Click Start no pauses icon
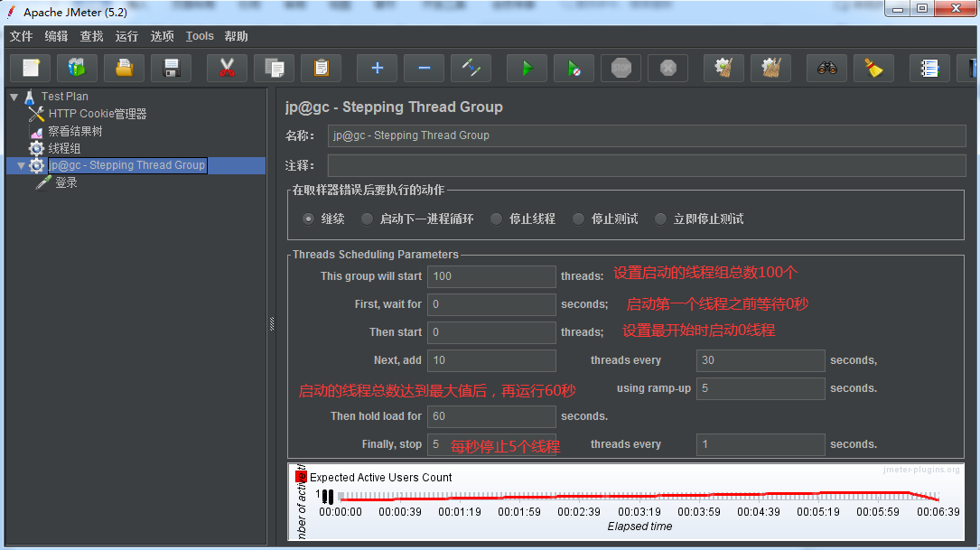 (x=574, y=68)
